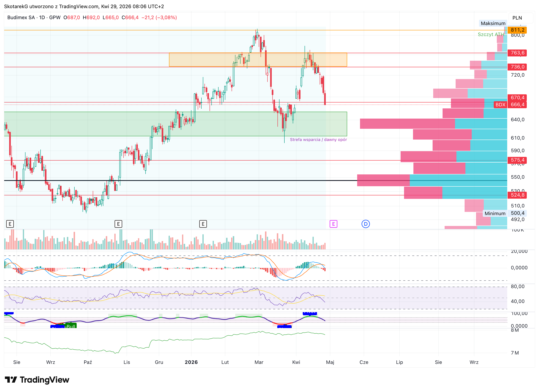Click the TradingView logo
The height and width of the screenshot is (392, 539).
click(37, 380)
